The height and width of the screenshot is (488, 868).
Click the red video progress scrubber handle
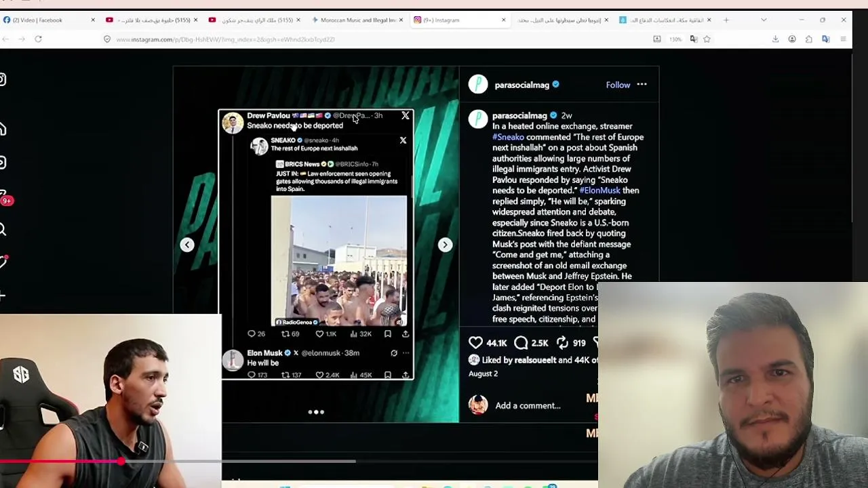coord(121,462)
